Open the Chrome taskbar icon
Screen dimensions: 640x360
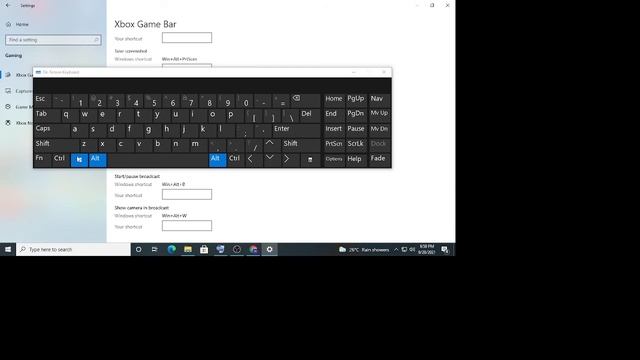(x=253, y=249)
